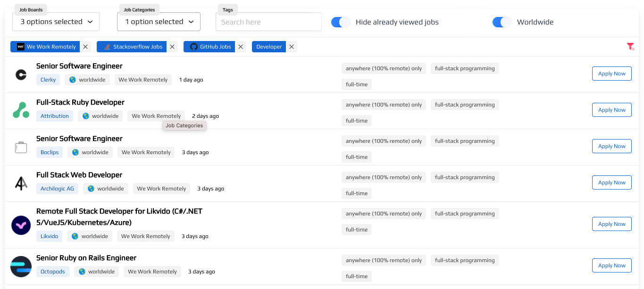Open Full-Stack Ruby Developer job title
The height and width of the screenshot is (289, 644).
80,102
